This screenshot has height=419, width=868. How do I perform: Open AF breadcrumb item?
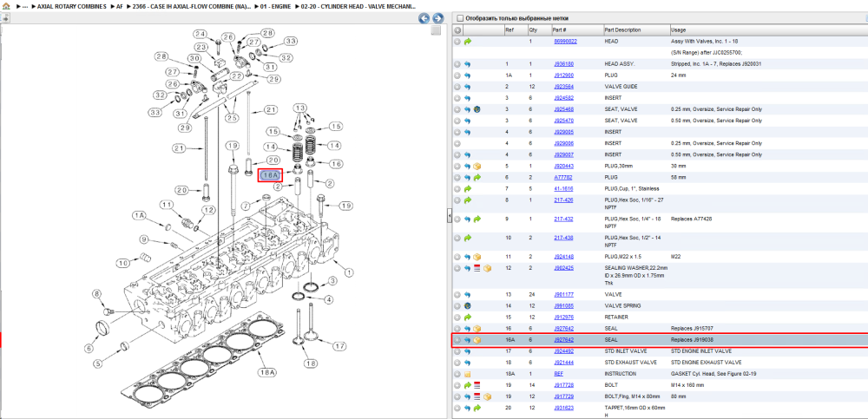[x=120, y=6]
